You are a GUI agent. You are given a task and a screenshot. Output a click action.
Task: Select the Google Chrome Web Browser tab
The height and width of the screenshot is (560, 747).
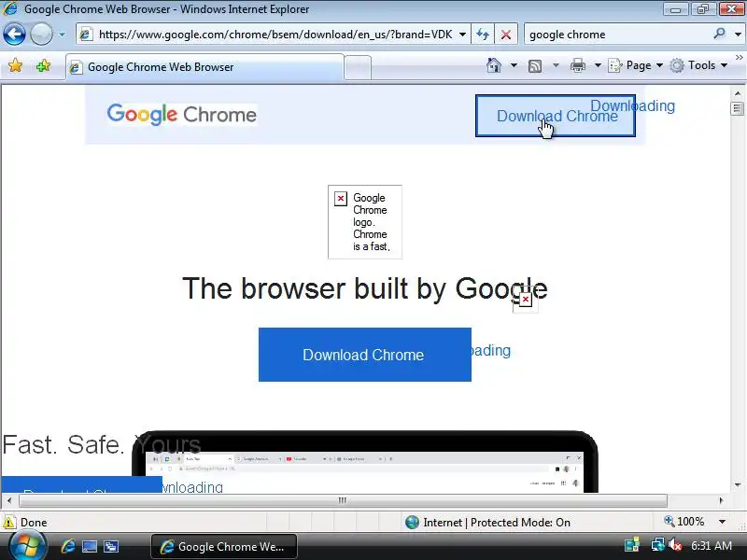(x=204, y=67)
